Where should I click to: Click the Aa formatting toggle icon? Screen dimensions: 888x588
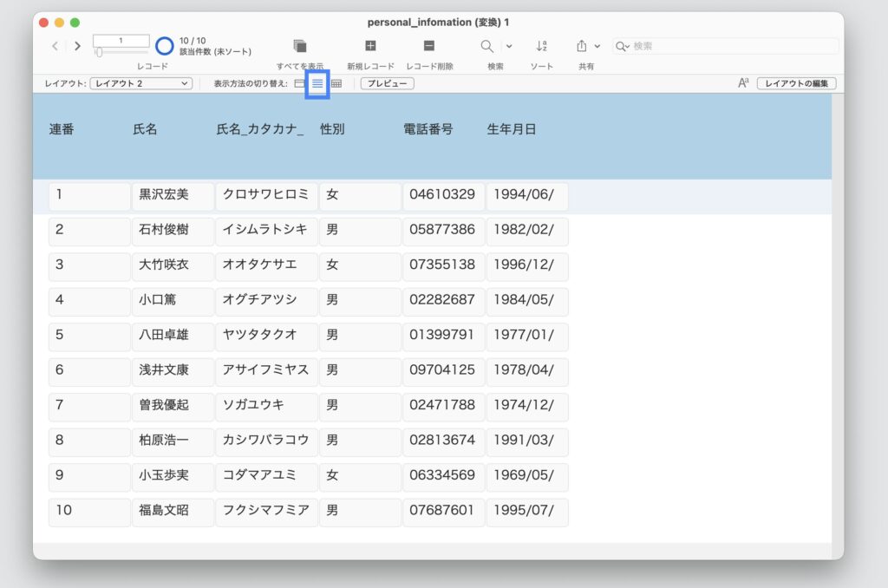click(x=742, y=82)
